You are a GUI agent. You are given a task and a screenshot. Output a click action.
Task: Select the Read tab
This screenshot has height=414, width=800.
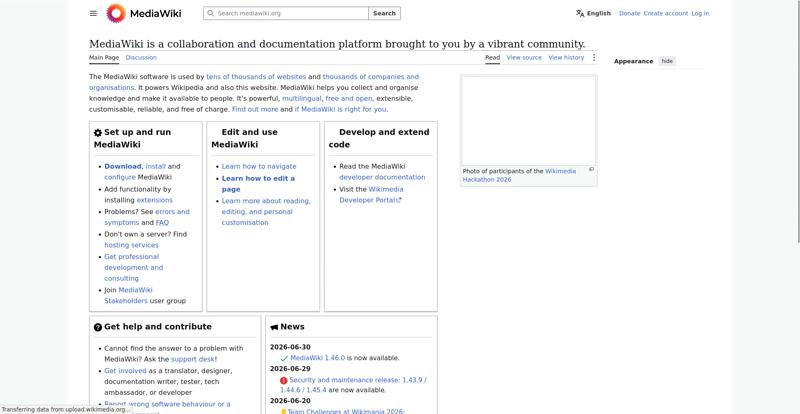(x=492, y=58)
